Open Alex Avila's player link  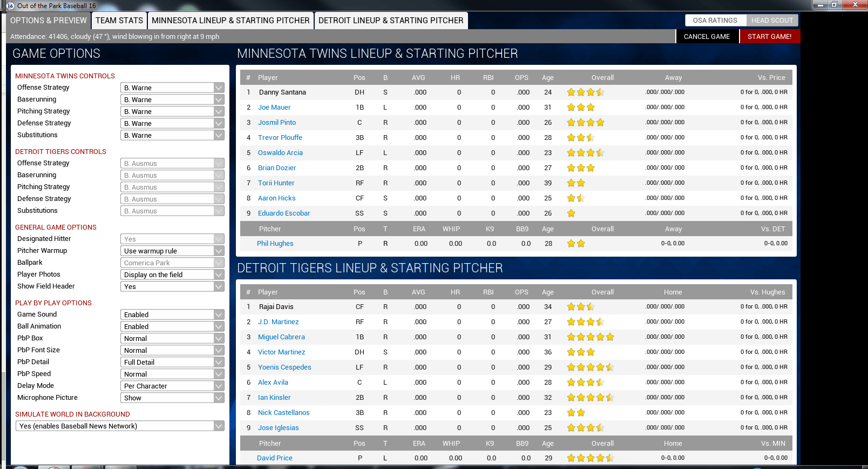click(x=273, y=383)
